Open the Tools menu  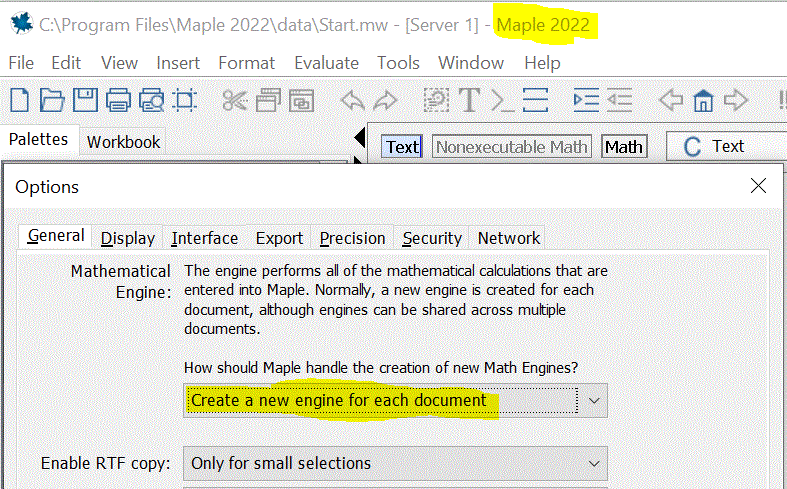click(x=398, y=63)
